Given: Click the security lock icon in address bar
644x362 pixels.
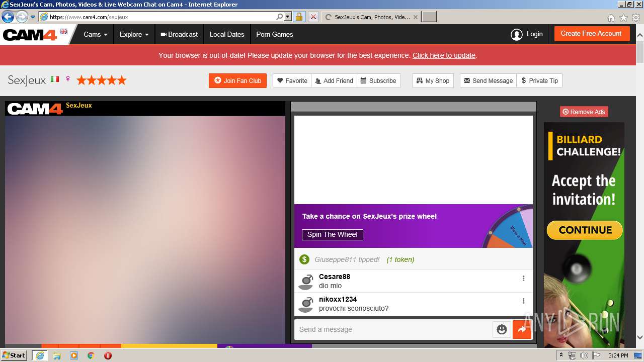Looking at the screenshot, I should 299,17.
